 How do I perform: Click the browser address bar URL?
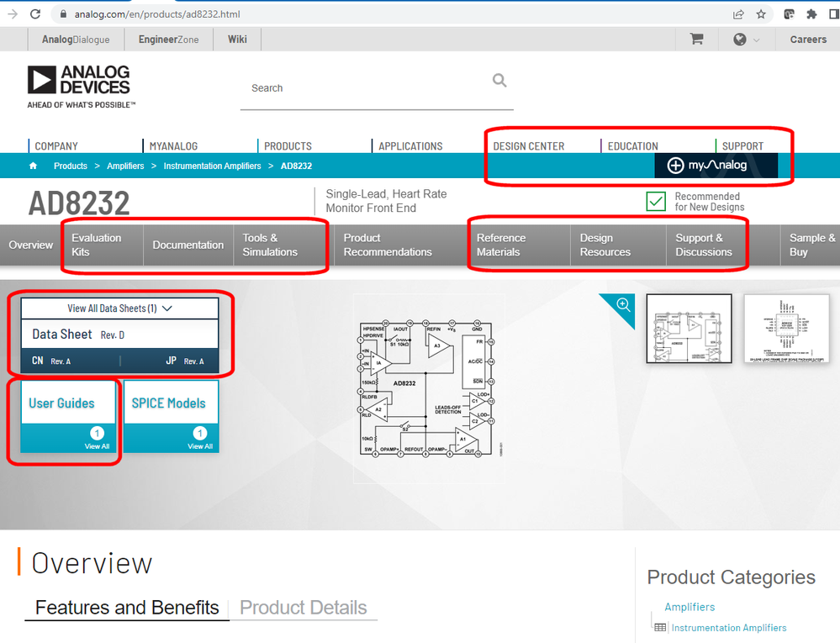point(157,14)
